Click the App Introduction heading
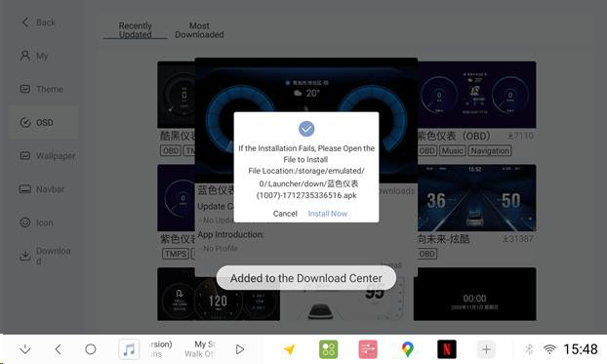The image size is (607, 364). (230, 234)
